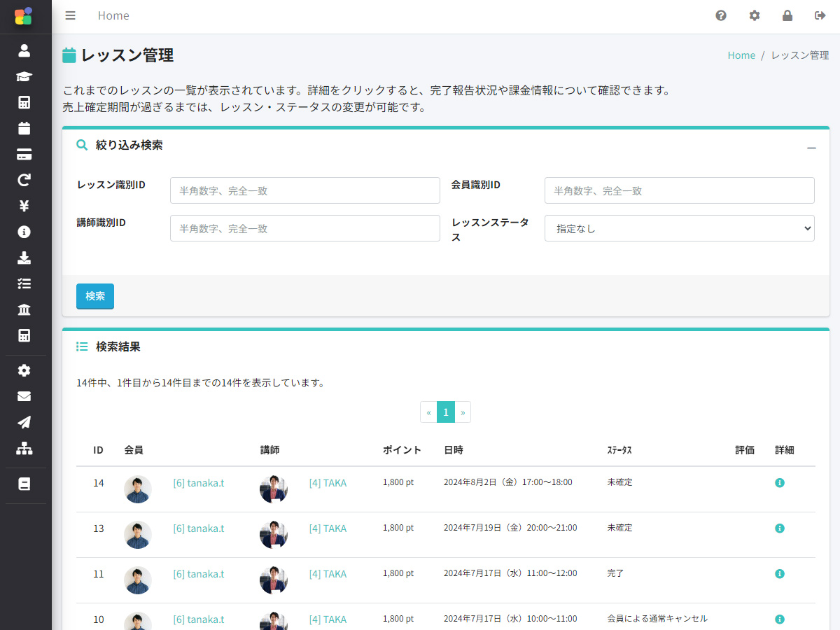Click the credit card sidebar icon
The image size is (840, 630).
pos(24,155)
